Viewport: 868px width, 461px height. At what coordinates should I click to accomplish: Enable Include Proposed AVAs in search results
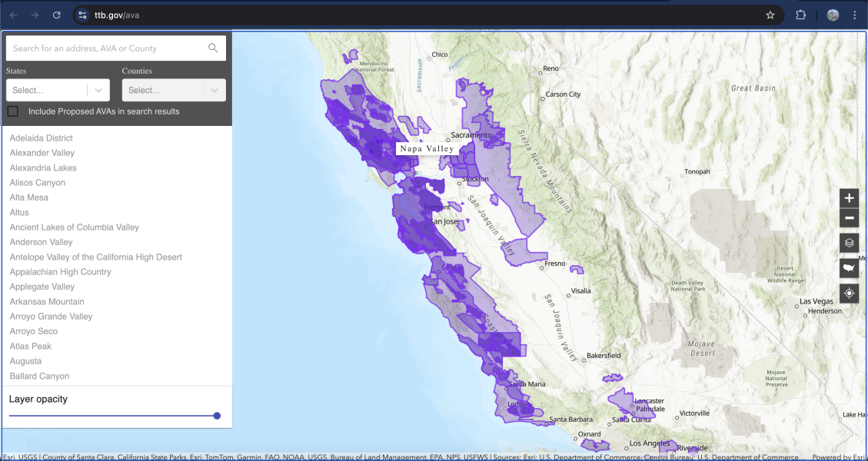(12, 111)
